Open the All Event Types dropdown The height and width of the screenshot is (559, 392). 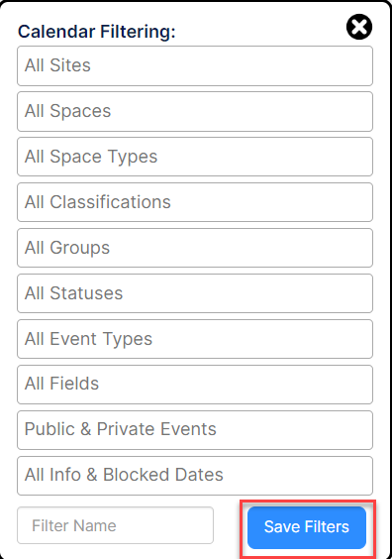point(195,339)
